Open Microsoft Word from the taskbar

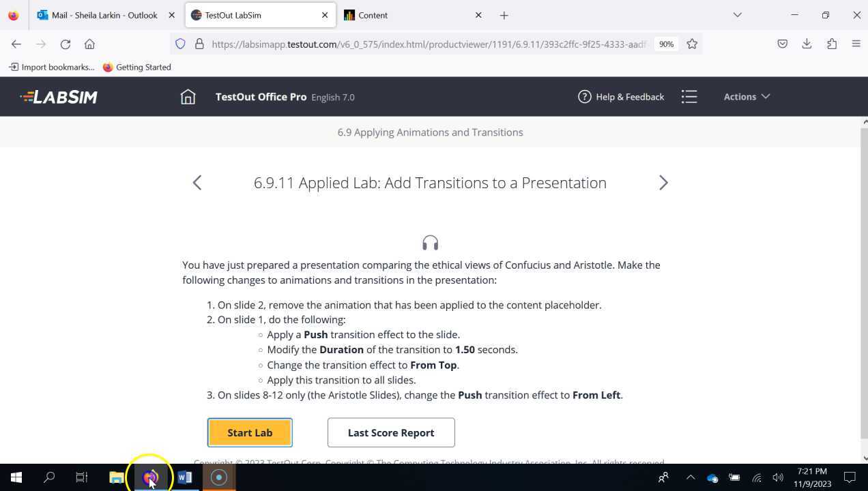(184, 477)
